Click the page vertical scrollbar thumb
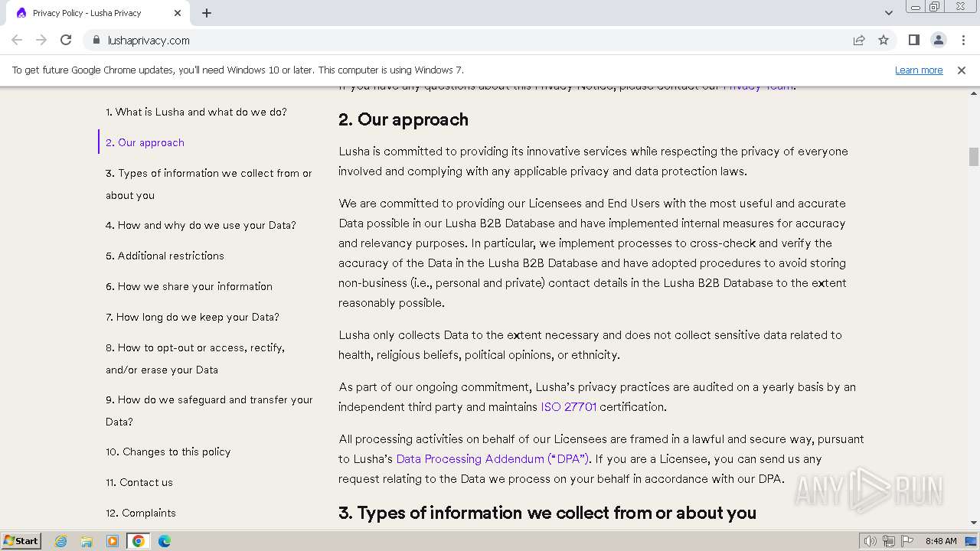 coord(974,156)
